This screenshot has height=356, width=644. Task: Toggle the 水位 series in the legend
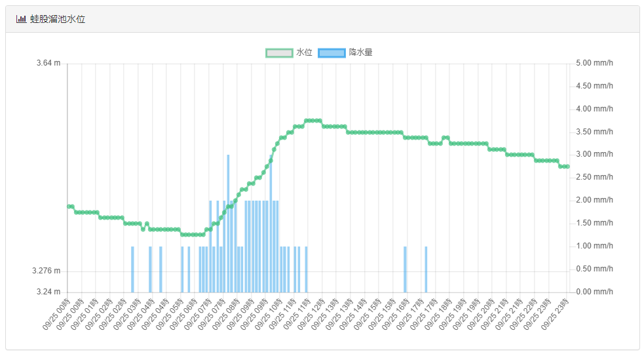click(303, 52)
